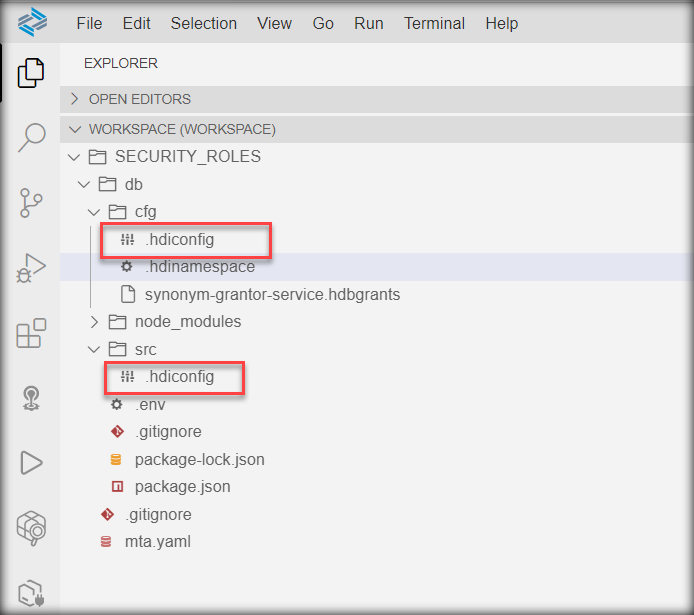Collapse the src folder chevron
Screen dimensions: 694x615
[94, 350]
